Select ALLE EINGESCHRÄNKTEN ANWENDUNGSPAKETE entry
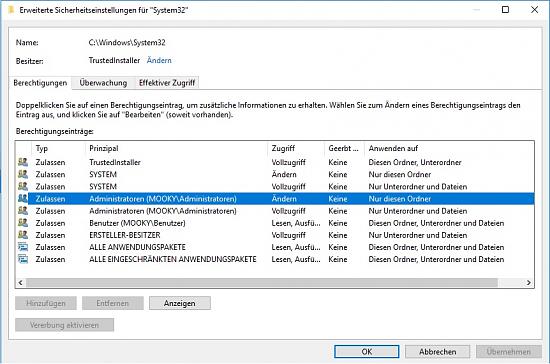The height and width of the screenshot is (364, 550). pyautogui.click(x=276, y=259)
